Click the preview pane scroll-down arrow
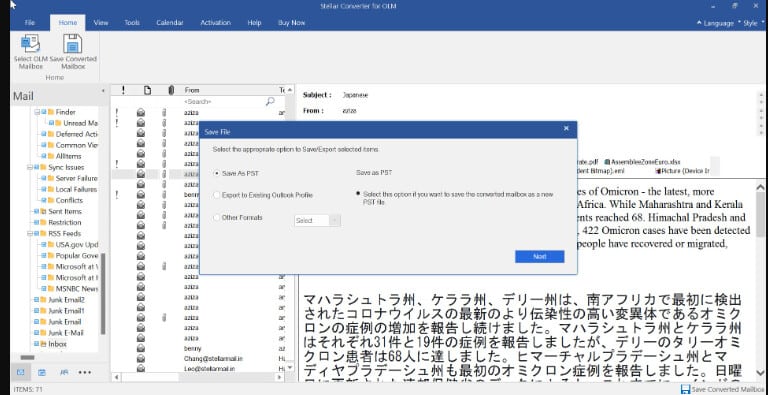Image resolution: width=768 pixels, height=395 pixels. (761, 373)
